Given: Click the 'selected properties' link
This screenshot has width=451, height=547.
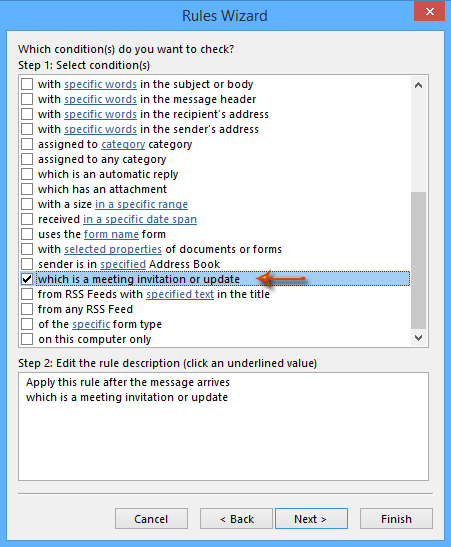Looking at the screenshot, I should [113, 249].
